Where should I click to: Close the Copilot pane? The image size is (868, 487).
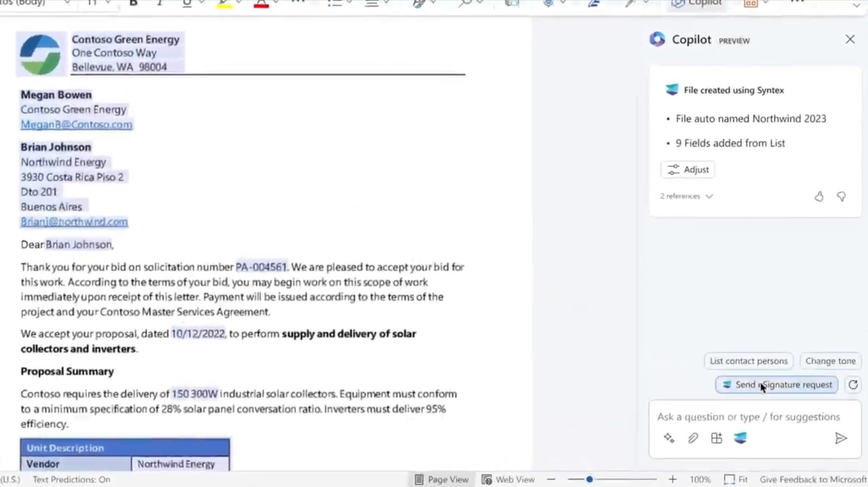tap(850, 39)
